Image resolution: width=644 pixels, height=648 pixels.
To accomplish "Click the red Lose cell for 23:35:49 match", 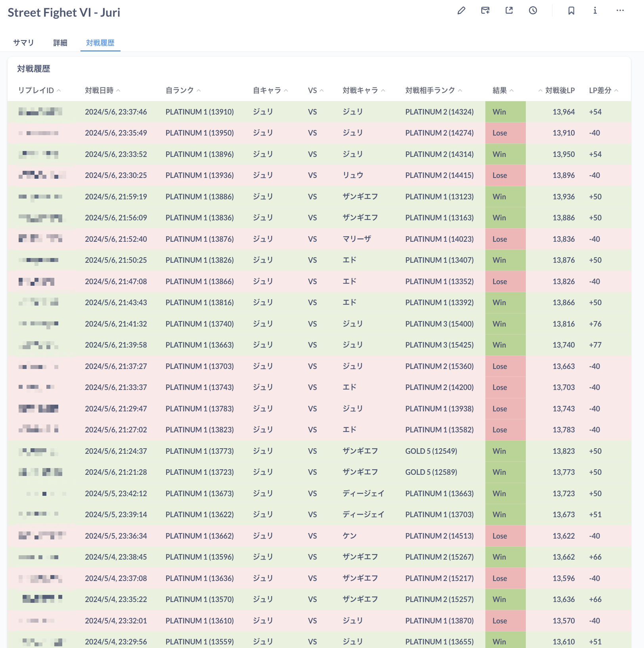I will click(x=505, y=133).
